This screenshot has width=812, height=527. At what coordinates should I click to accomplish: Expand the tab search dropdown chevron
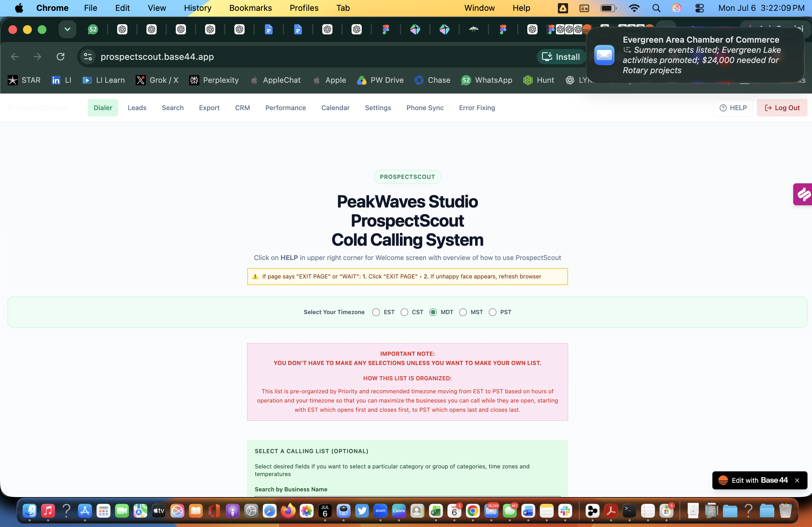pos(68,29)
